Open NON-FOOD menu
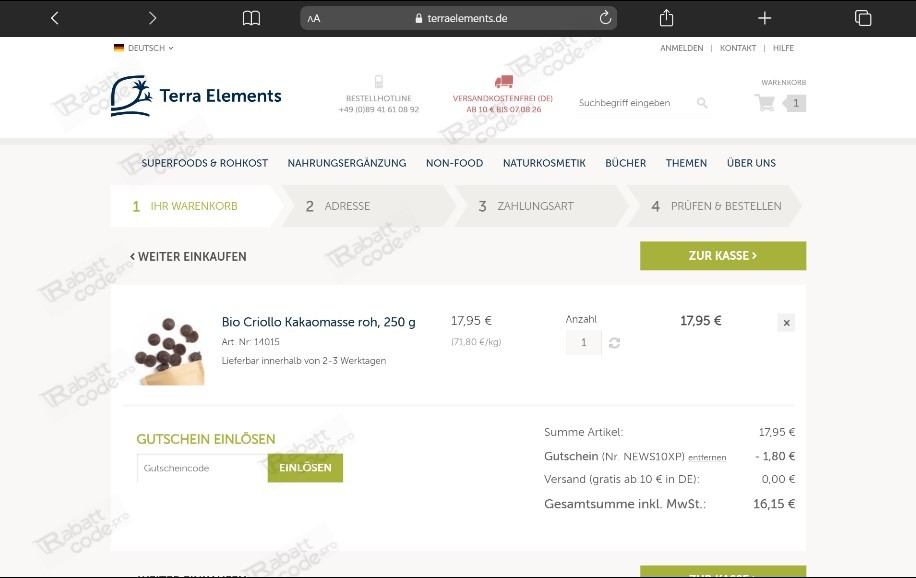Viewport: 916px width, 578px height. pyautogui.click(x=454, y=163)
